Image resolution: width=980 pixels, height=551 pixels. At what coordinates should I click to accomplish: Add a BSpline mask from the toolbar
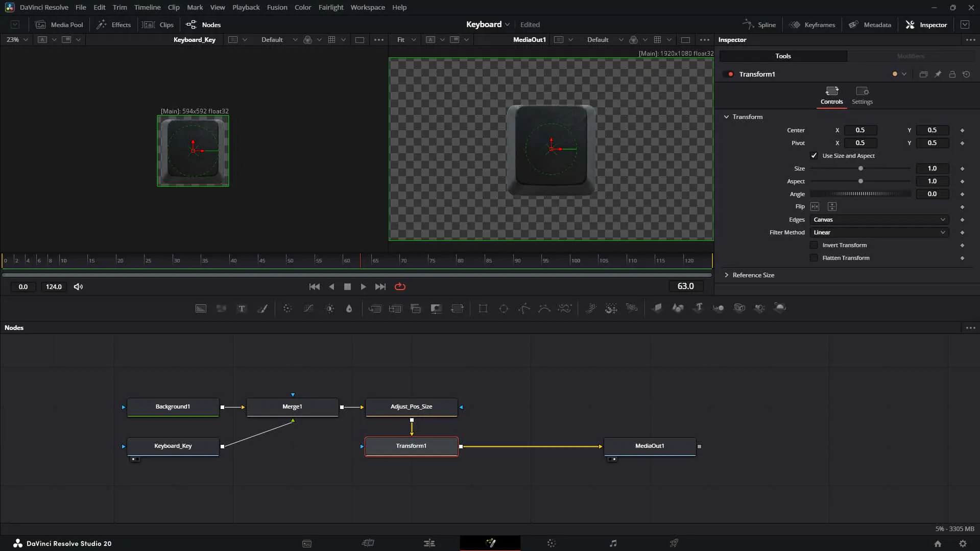click(544, 308)
